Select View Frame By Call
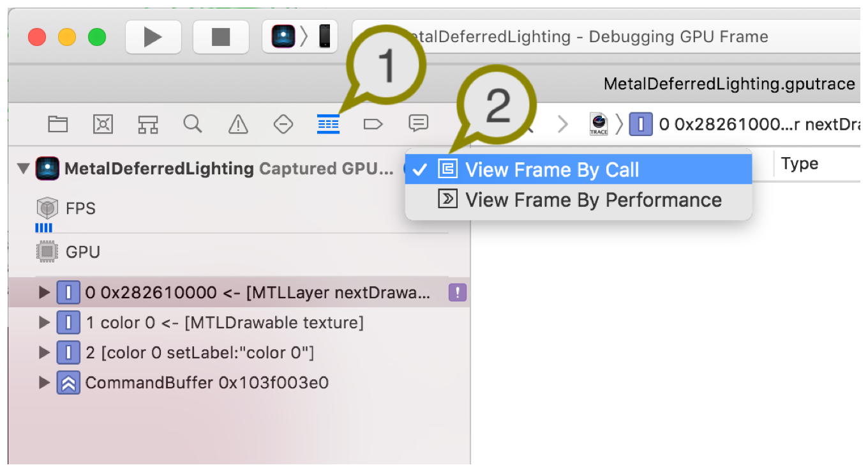The image size is (868, 472). tap(579, 170)
